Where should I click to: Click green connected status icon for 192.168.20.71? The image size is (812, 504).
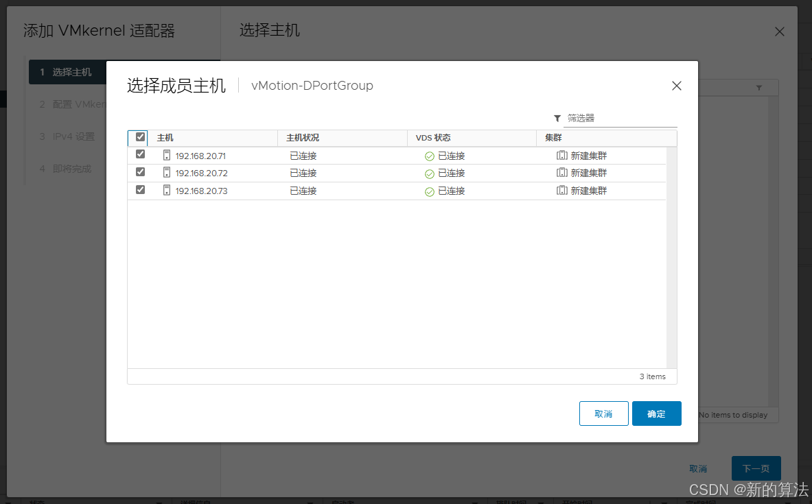pos(429,156)
